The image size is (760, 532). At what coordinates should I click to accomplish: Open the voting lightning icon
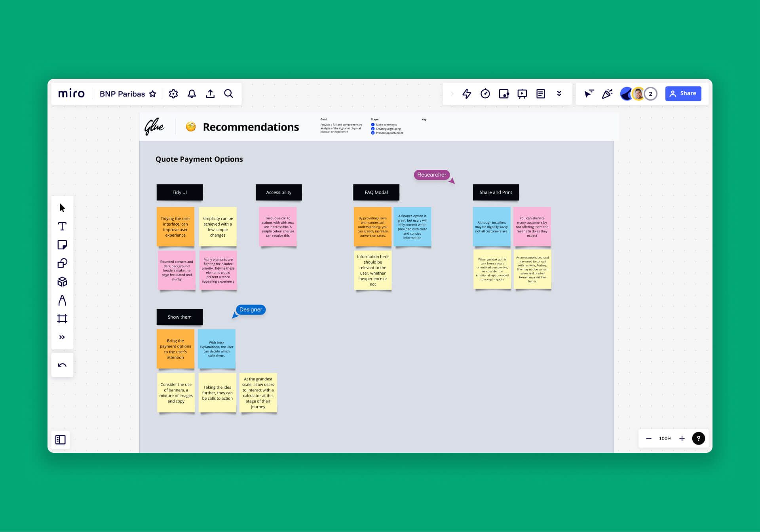[x=467, y=94]
